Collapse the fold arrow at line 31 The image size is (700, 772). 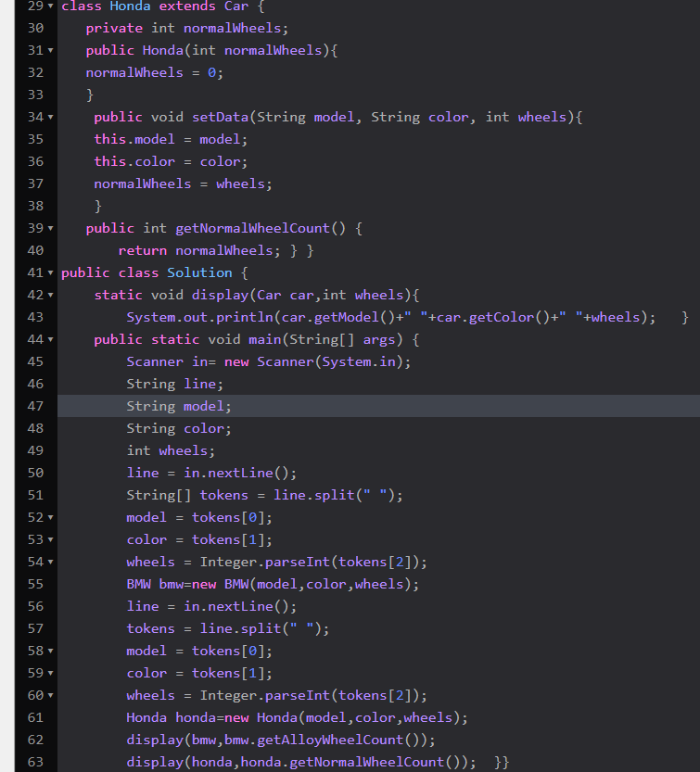coord(50,50)
